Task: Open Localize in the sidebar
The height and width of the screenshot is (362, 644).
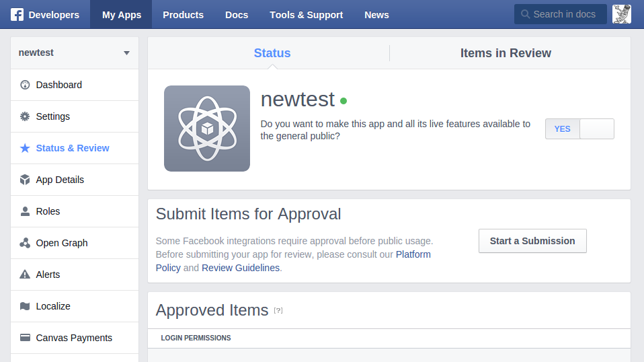Action: tap(75, 306)
